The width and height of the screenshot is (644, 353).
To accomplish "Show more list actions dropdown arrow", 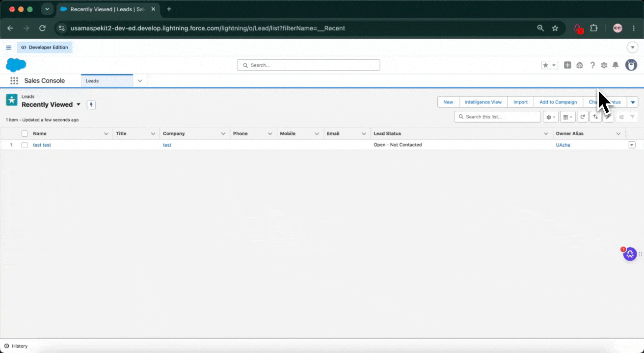I will (633, 102).
